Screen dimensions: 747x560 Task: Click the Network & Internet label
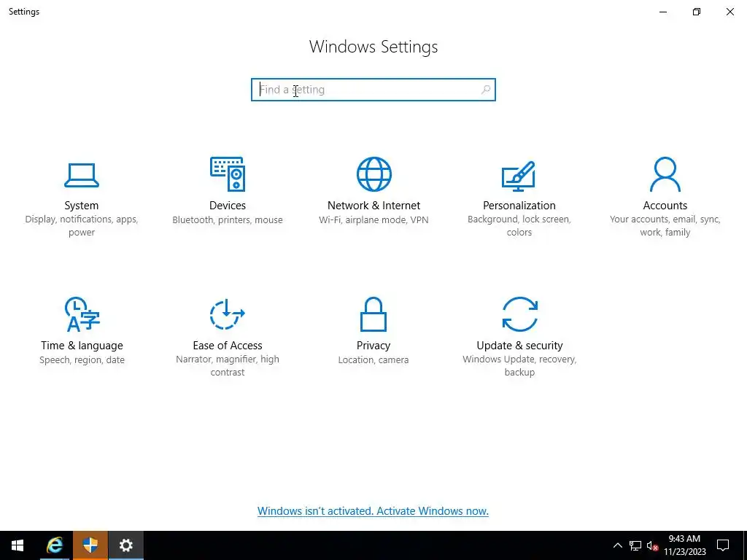[x=374, y=205]
